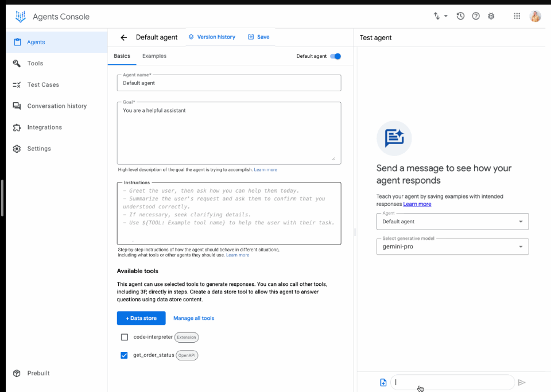551x392 pixels.
Task: Click the help question mark icon
Action: pos(476,16)
